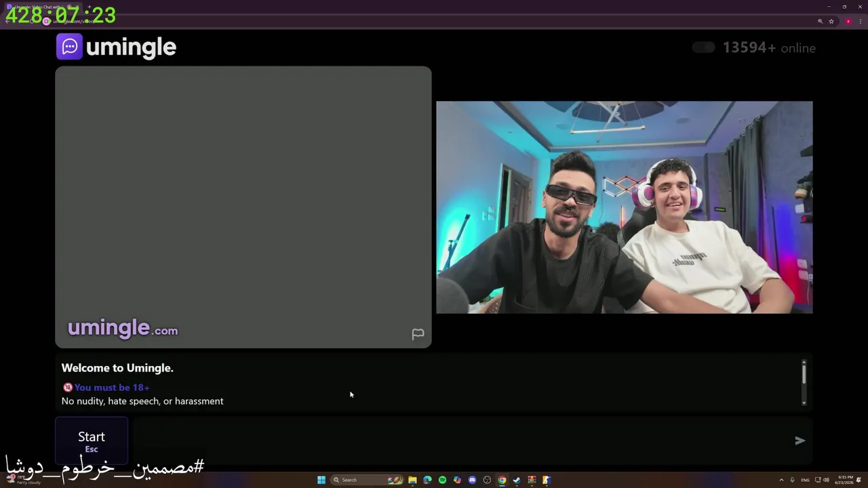Open the volume tray icon
This screenshot has height=488, width=868.
tap(826, 480)
